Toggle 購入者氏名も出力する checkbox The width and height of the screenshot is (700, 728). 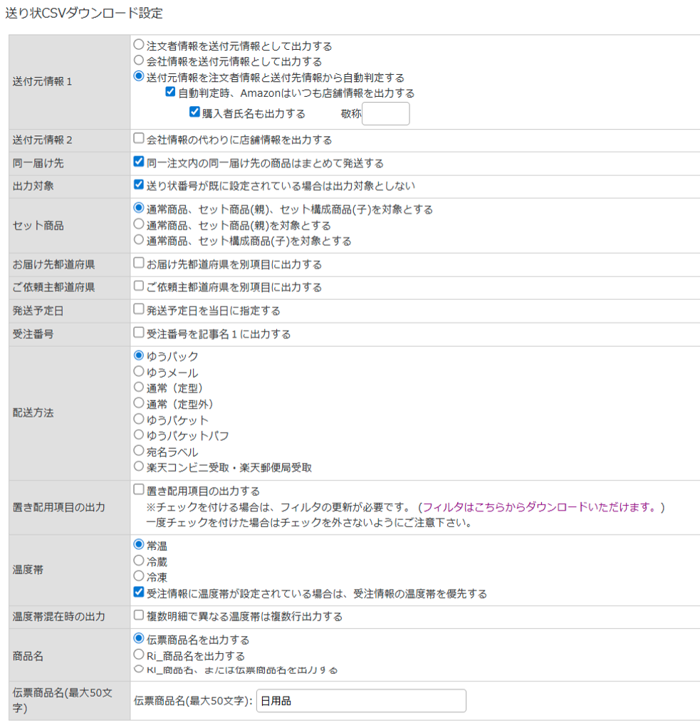click(194, 113)
